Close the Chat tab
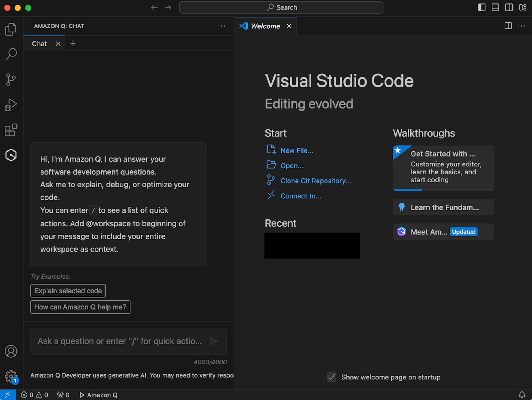Screen dimensions: 532x400 (58, 44)
